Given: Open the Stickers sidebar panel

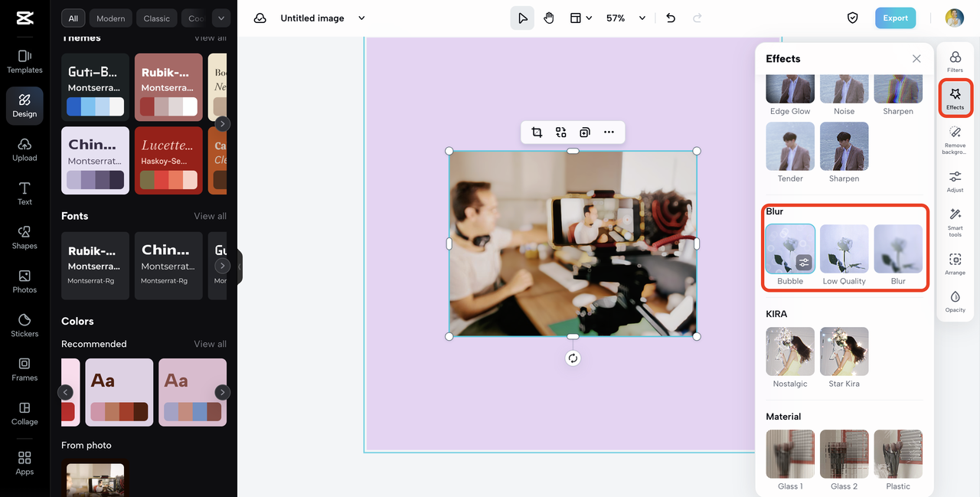Looking at the screenshot, I should tap(24, 325).
